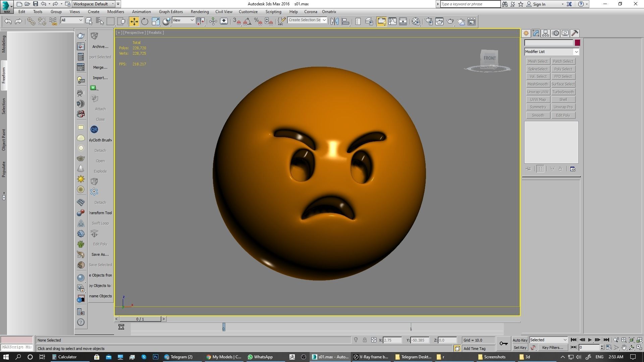The width and height of the screenshot is (644, 362).
Task: Open the Material Editor icon
Action: (416, 21)
